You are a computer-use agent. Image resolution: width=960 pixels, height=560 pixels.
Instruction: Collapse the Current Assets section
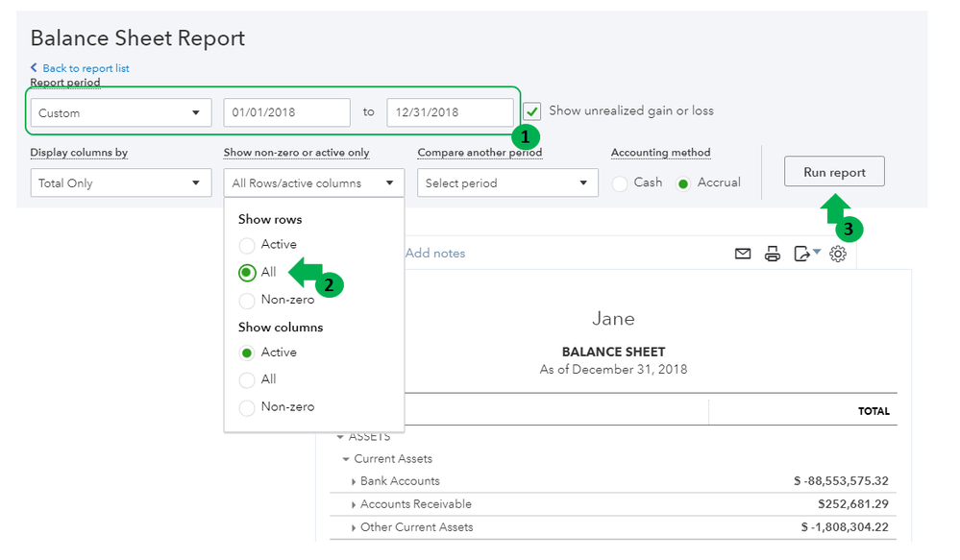click(346, 459)
